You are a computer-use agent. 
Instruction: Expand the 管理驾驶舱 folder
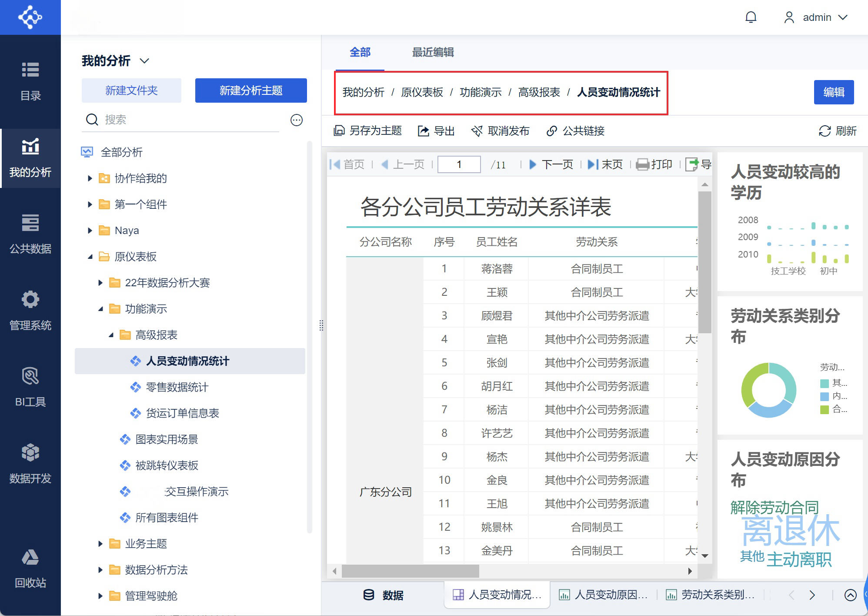click(x=100, y=596)
